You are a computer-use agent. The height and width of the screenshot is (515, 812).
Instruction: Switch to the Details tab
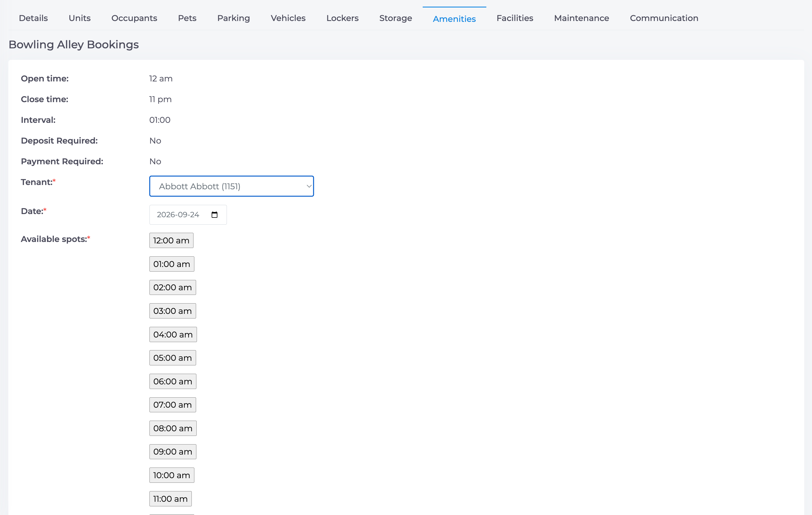(33, 18)
